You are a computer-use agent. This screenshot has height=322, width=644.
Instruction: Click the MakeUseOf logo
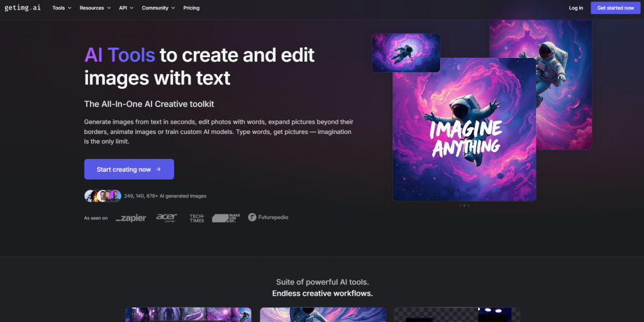(226, 218)
